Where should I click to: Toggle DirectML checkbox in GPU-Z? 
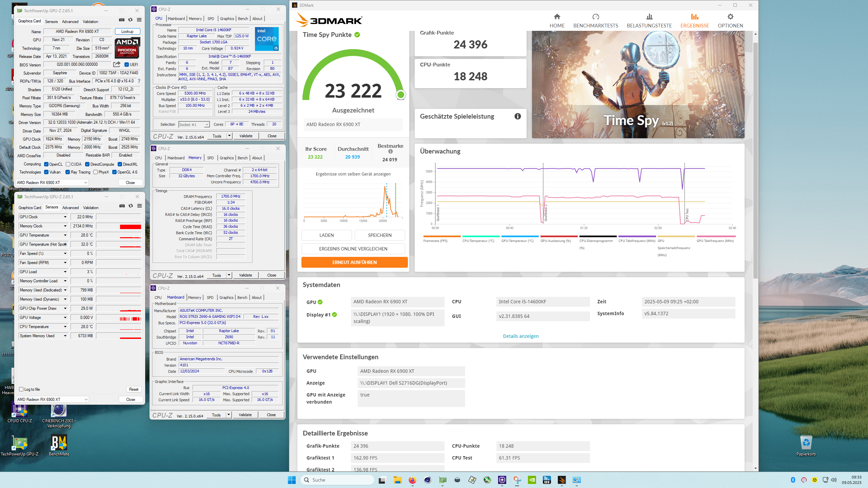tap(120, 164)
